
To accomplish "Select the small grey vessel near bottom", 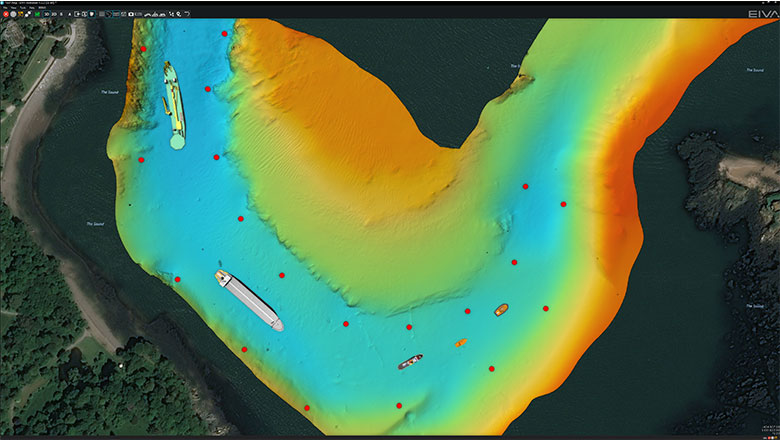I will tap(410, 361).
